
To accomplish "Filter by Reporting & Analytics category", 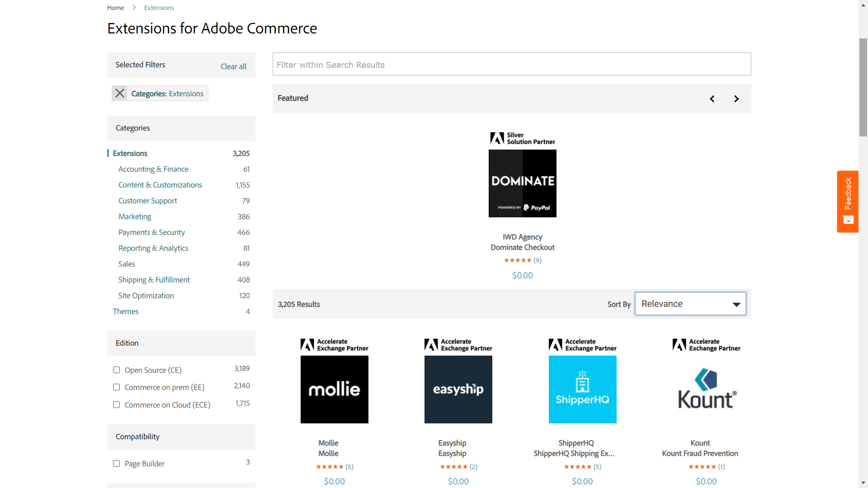I will pyautogui.click(x=153, y=248).
